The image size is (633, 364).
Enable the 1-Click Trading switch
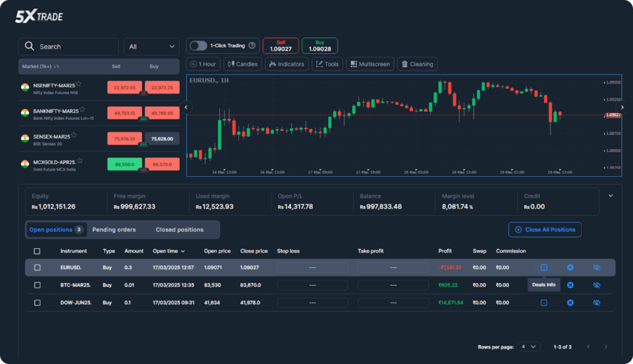198,46
